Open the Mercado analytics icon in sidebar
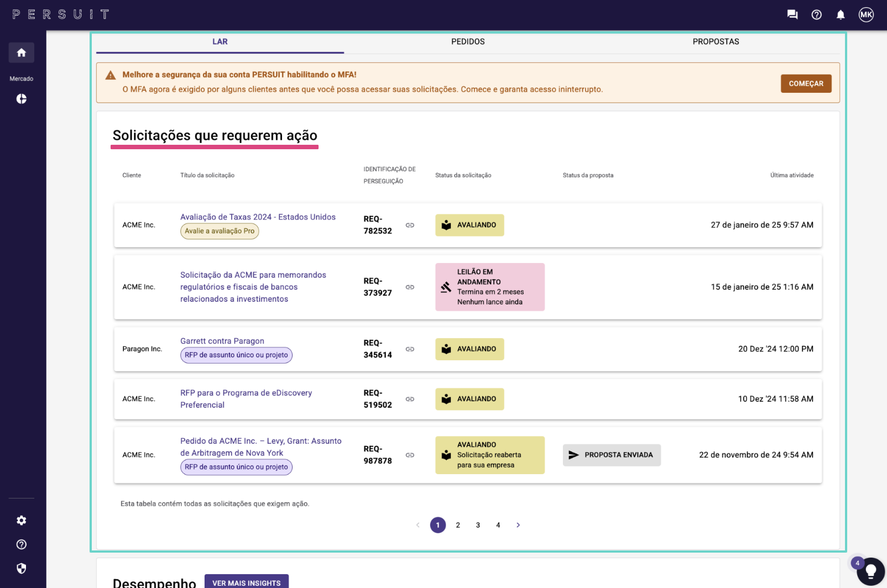Image resolution: width=887 pixels, height=588 pixels. pyautogui.click(x=22, y=99)
